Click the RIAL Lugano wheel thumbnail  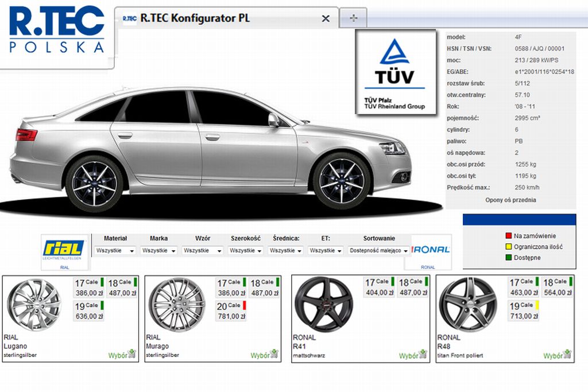(34, 305)
